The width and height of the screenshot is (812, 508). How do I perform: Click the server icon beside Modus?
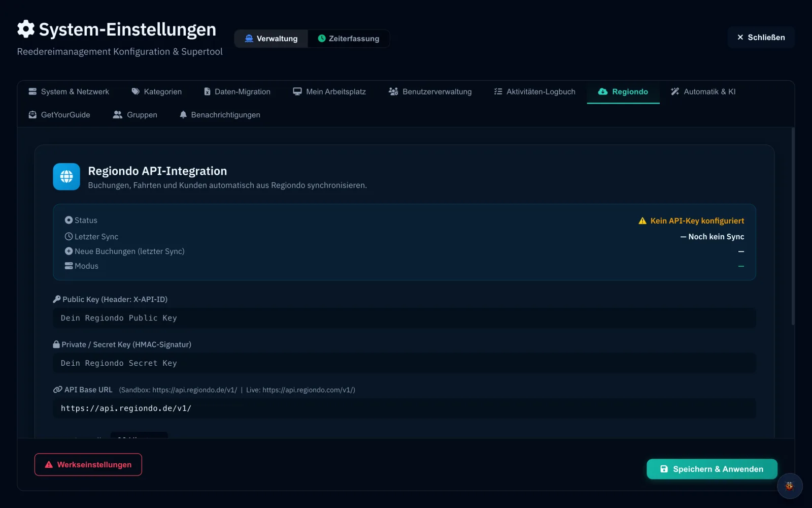click(x=69, y=266)
